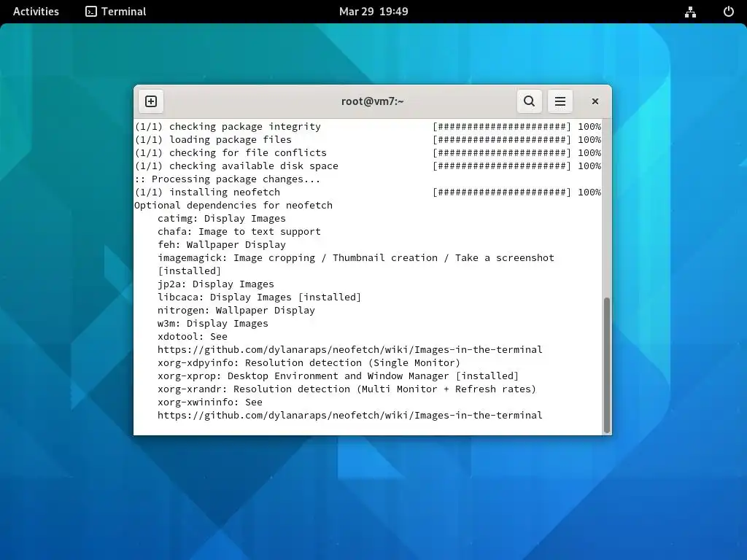Screen dimensions: 747x560
Task: Click the 'libcaca: Display Images [installed]' line
Action: coord(259,297)
